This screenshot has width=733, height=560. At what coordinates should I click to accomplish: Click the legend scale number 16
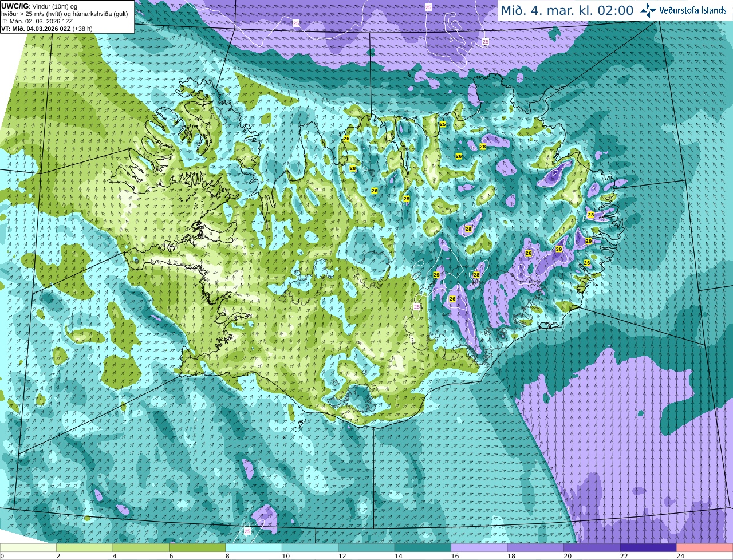tap(455, 556)
